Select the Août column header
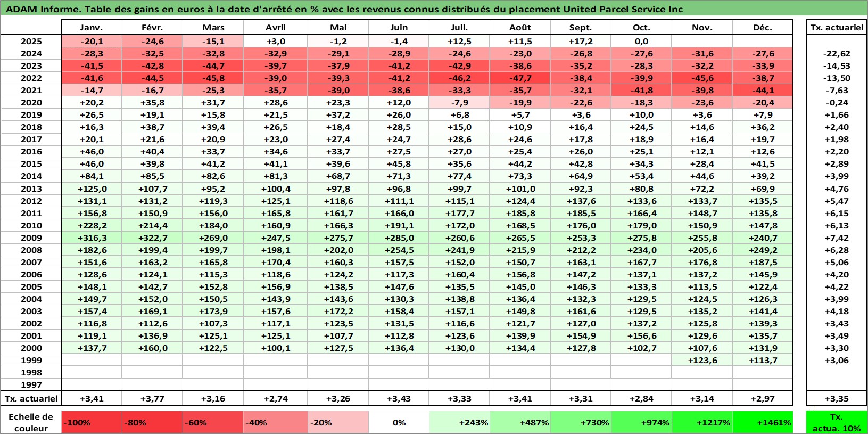The height and width of the screenshot is (434, 868). point(520,28)
